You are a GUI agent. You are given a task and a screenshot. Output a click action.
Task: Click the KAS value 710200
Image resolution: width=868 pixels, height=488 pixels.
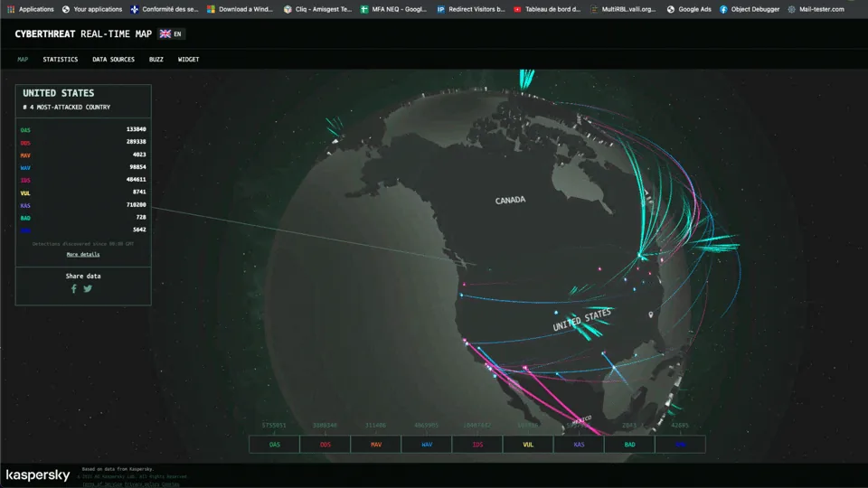137,205
